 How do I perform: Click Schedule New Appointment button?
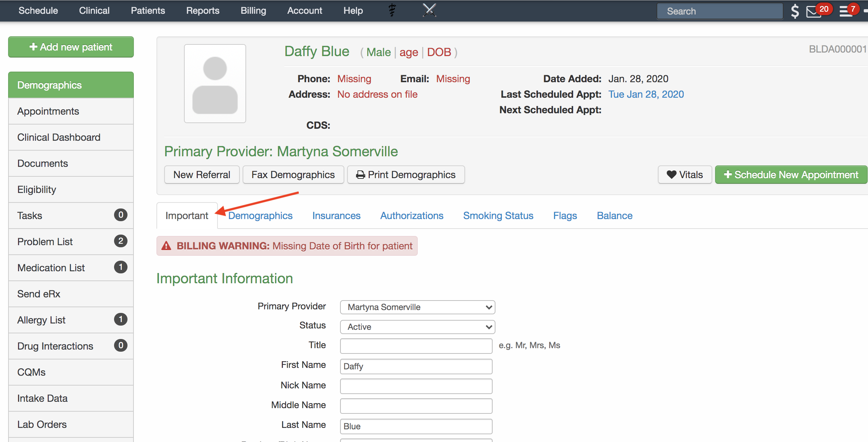791,175
